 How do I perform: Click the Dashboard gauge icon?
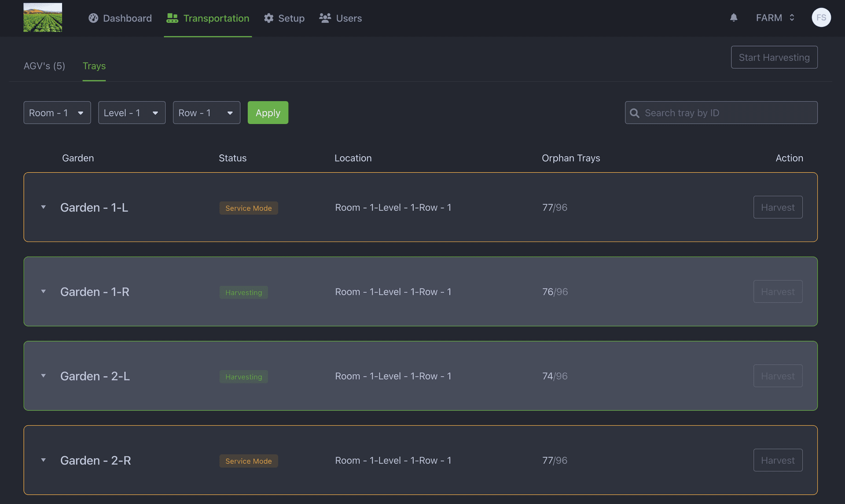pyautogui.click(x=93, y=18)
